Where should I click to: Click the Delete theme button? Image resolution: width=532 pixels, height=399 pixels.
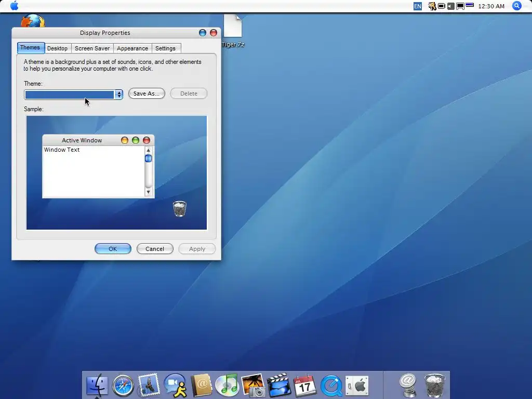point(189,94)
